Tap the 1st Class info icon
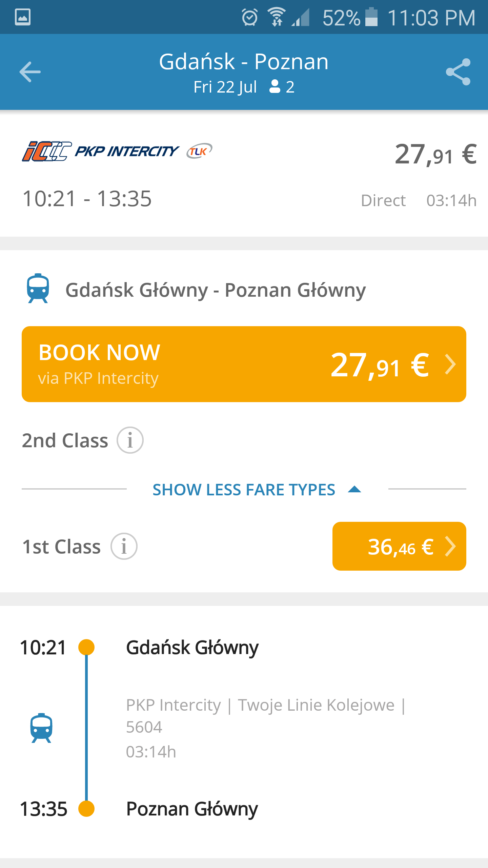488x868 pixels. pos(124,546)
